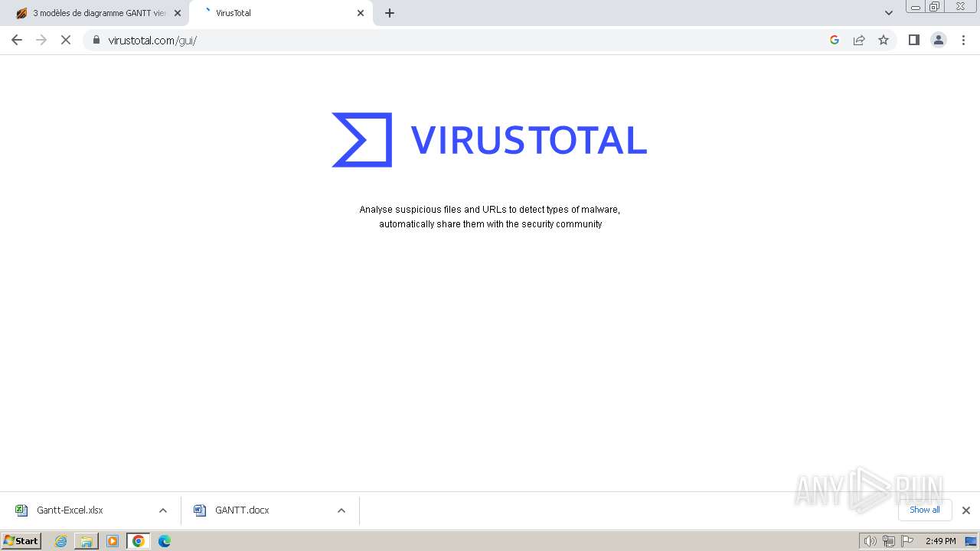Image resolution: width=980 pixels, height=551 pixels.
Task: Click the clock showing 2:49 PM
Action: (940, 541)
